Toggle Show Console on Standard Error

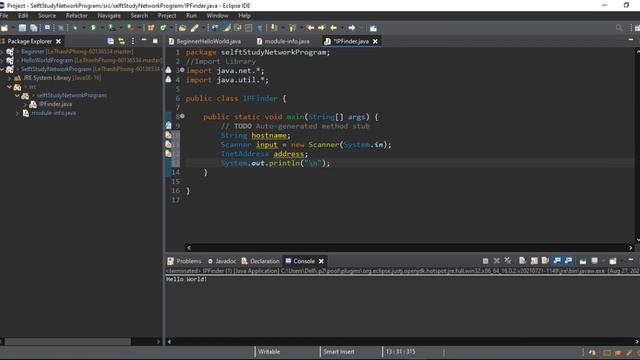point(568,261)
